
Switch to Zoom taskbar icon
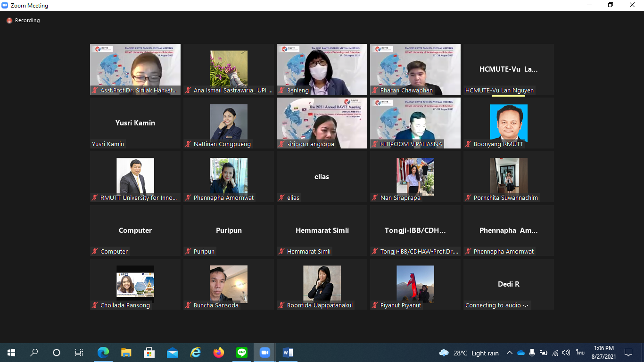pyautogui.click(x=264, y=353)
